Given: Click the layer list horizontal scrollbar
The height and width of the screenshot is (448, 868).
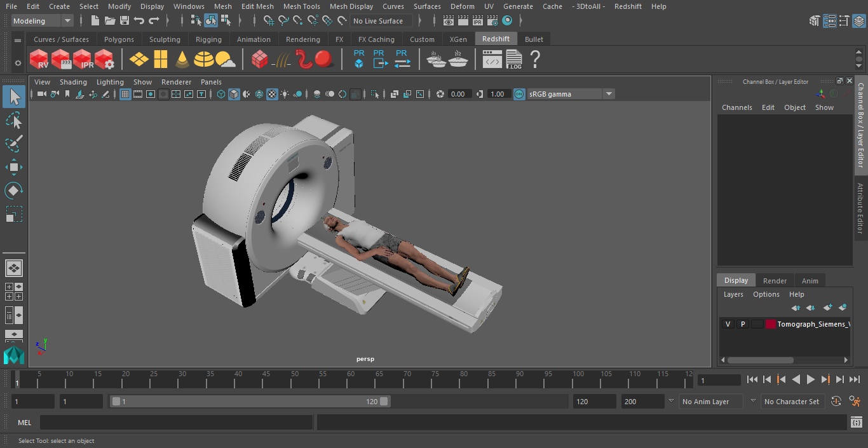Looking at the screenshot, I should pyautogui.click(x=761, y=360).
